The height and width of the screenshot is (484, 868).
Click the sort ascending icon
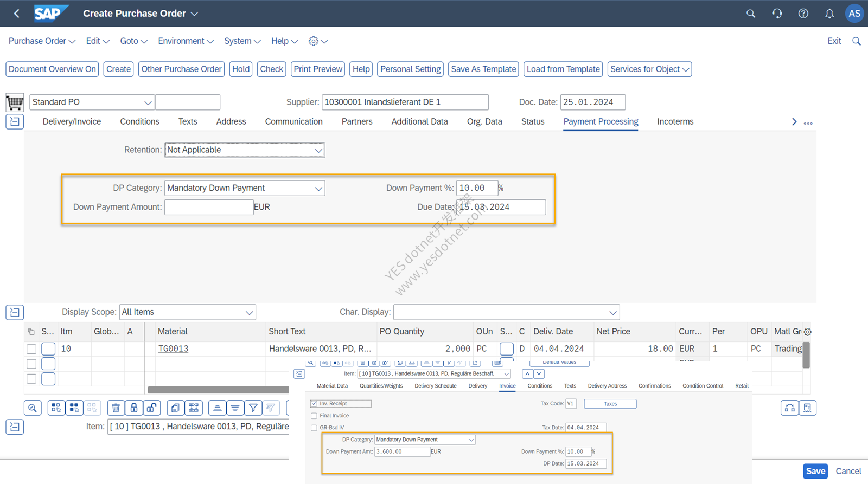217,408
